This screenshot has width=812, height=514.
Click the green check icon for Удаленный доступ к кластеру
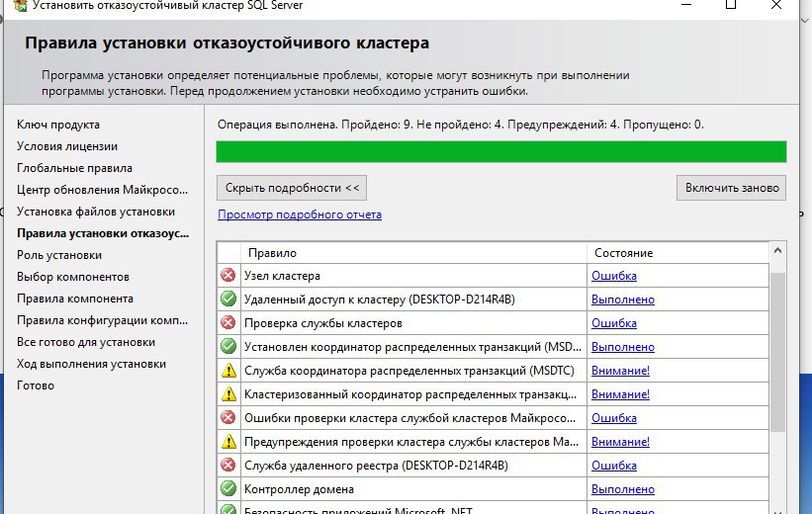click(x=227, y=299)
